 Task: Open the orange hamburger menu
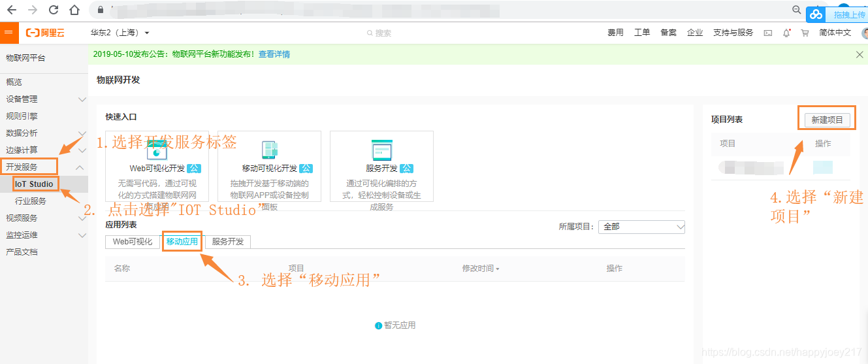tap(9, 33)
